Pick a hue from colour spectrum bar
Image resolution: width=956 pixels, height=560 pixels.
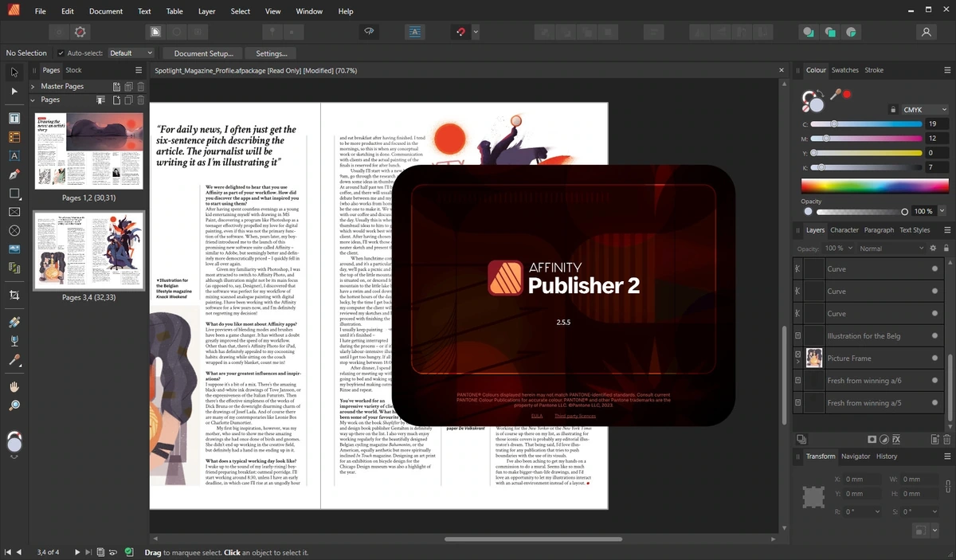(875, 186)
